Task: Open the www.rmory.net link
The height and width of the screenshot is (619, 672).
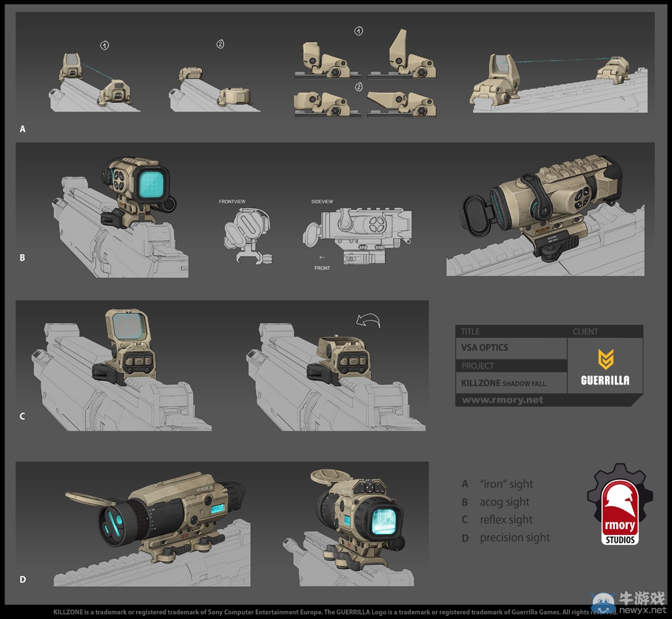Action: click(502, 400)
